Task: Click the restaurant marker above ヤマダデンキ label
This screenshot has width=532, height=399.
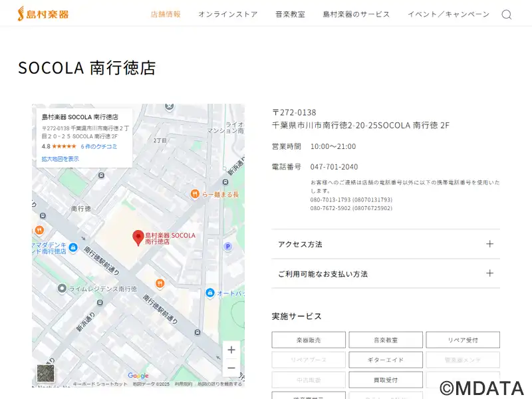Action: coord(39,230)
